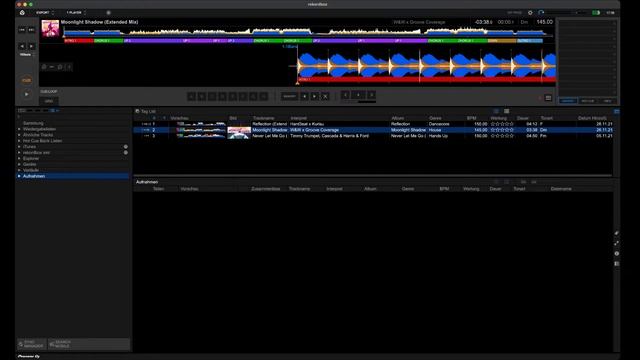Go to next memory cue arrow
This screenshot has height=360, width=640.
[314, 96]
